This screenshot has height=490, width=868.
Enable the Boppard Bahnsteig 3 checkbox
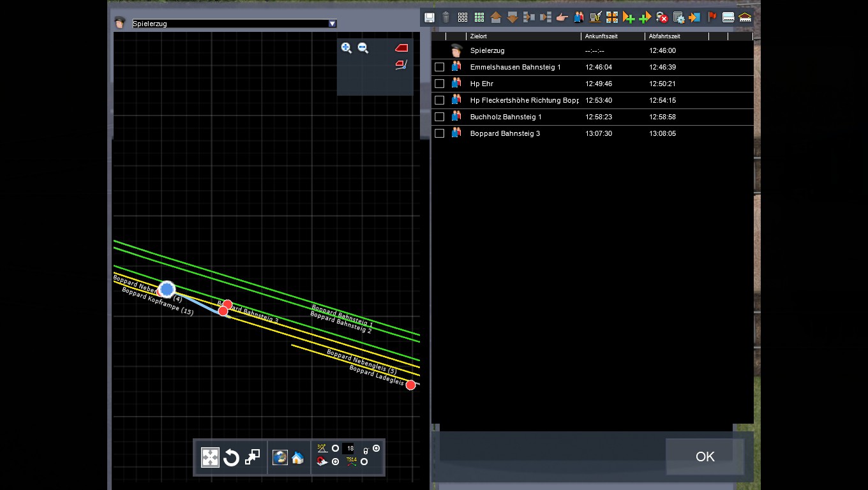(439, 133)
